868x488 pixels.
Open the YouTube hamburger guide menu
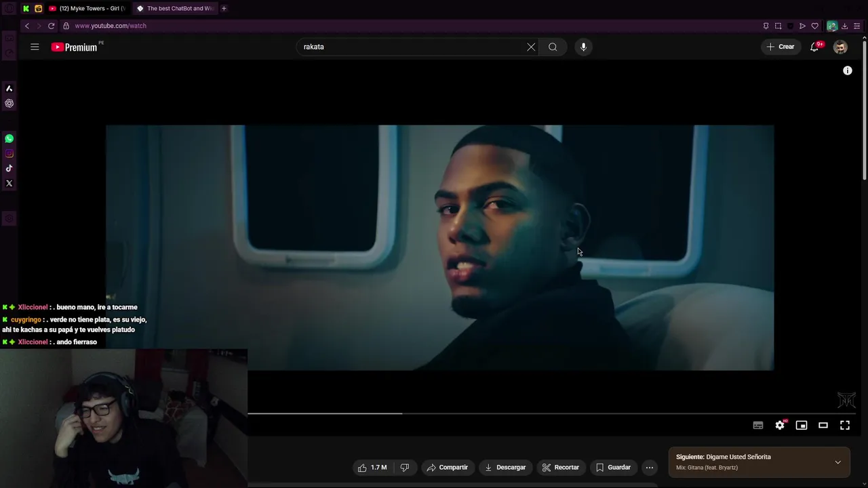pyautogui.click(x=35, y=47)
